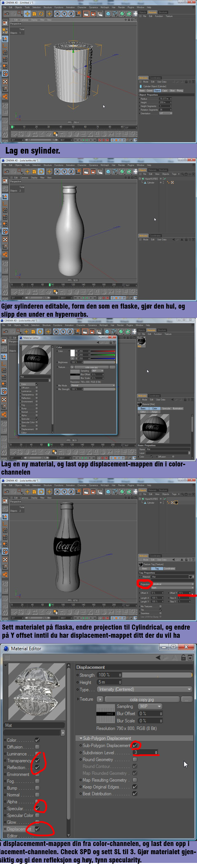
Task: Click Assign tab button in Material [Mat] attributes
Action: tap(154, 412)
